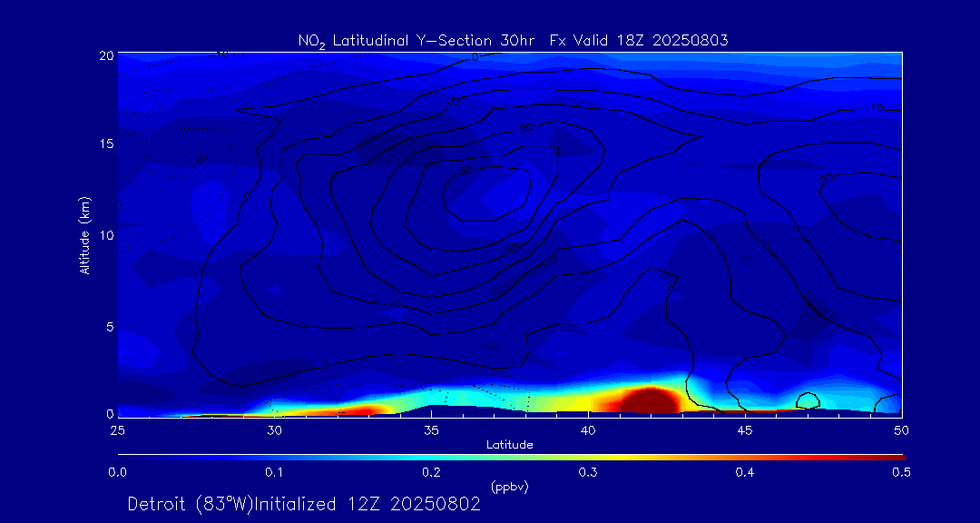Click the Detroit (83°W) initialization caption

304,504
